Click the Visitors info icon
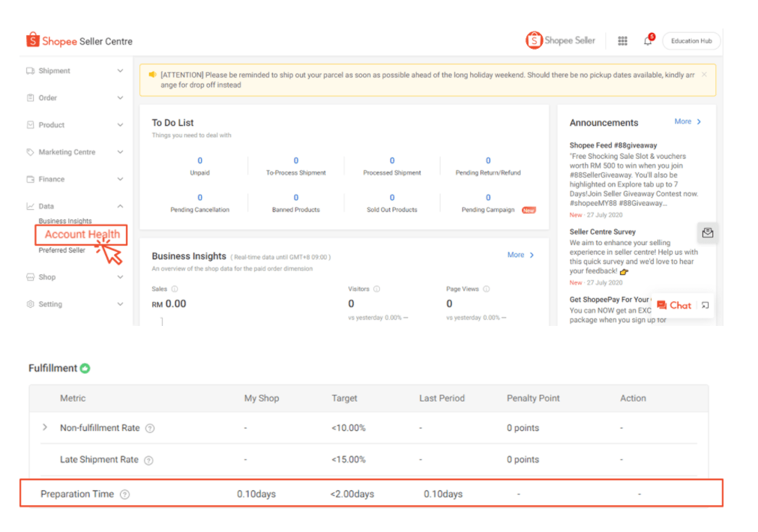Image resolution: width=758 pixels, height=532 pixels. tap(376, 289)
